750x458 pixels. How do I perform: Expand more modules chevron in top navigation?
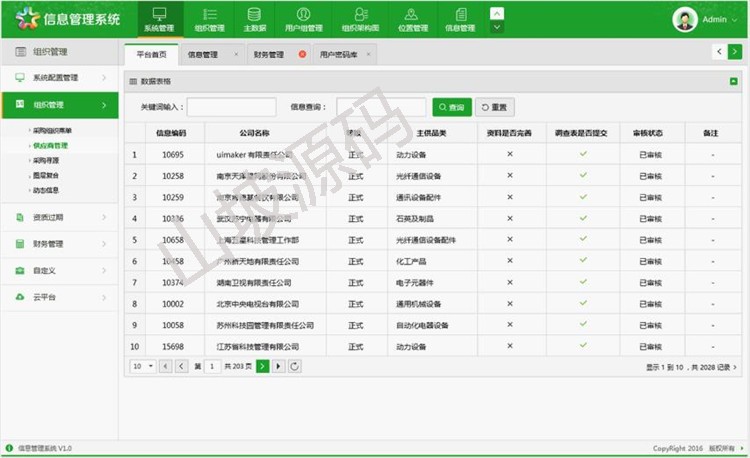pos(498,14)
